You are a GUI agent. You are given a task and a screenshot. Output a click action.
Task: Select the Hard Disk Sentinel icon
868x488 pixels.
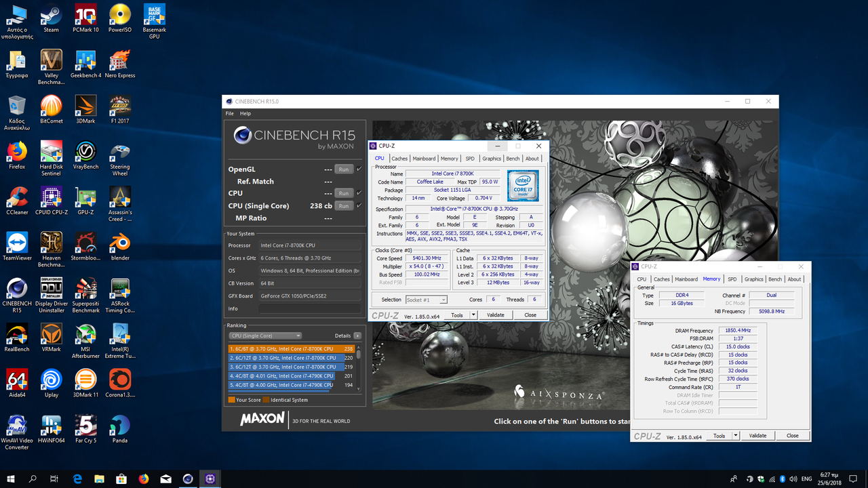[x=51, y=159]
